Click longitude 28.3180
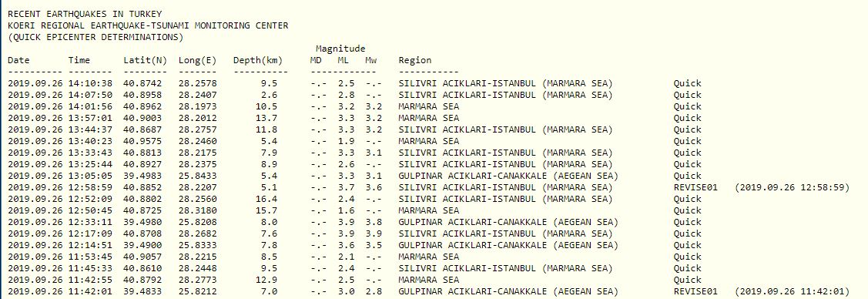This screenshot has width=868, height=299. 197,210
